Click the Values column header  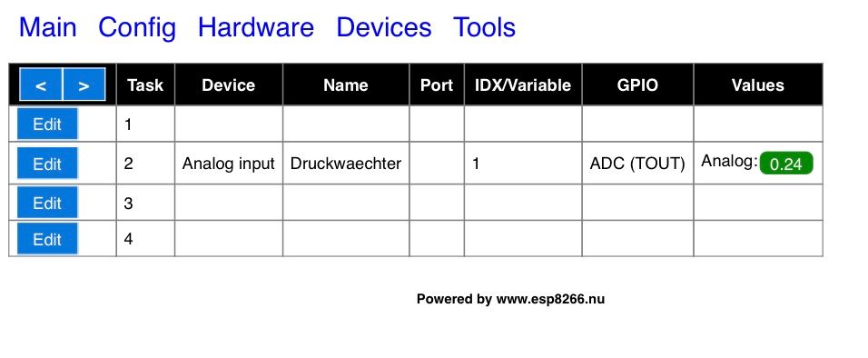pyautogui.click(x=758, y=85)
